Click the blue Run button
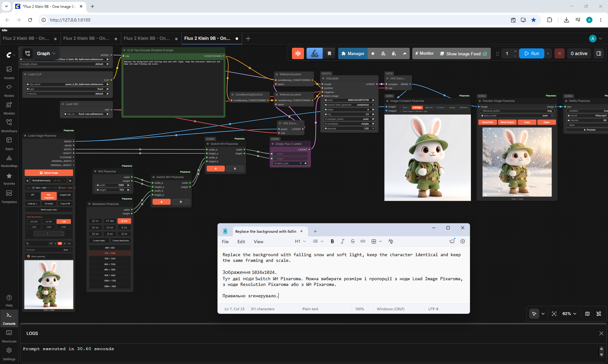Image resolution: width=608 pixels, height=364 pixels. pos(532,53)
